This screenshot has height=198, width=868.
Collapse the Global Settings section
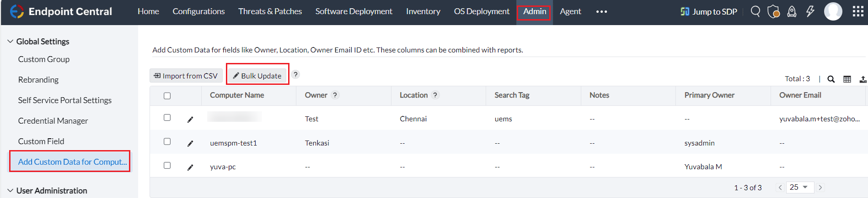click(38, 42)
